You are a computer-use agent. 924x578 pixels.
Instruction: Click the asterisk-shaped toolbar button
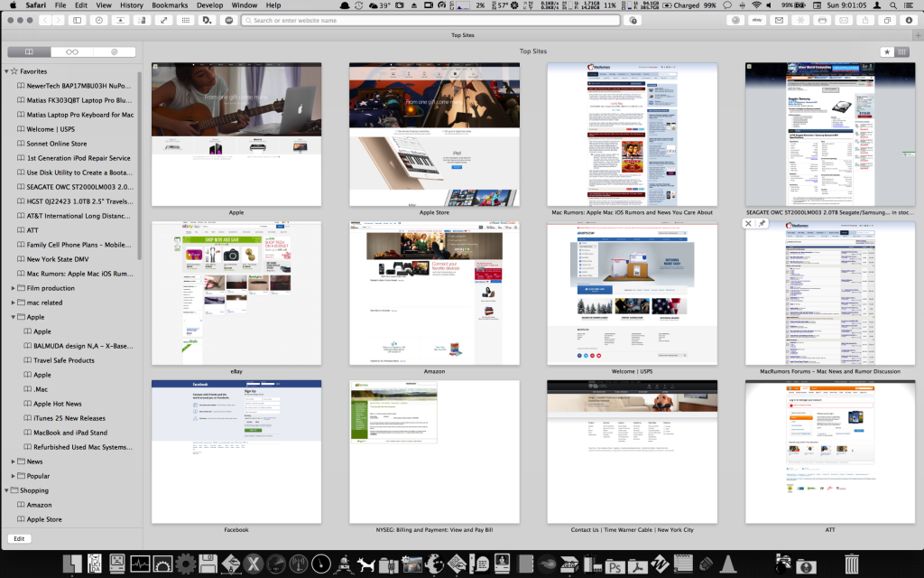(x=801, y=20)
